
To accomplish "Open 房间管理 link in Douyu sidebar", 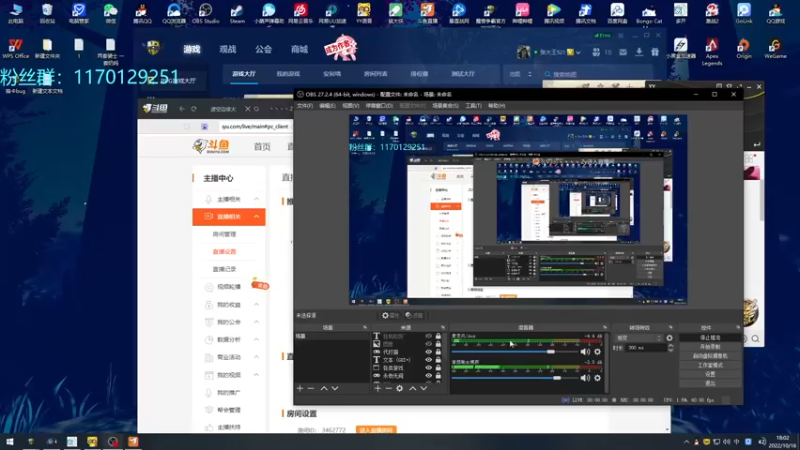I will click(224, 234).
